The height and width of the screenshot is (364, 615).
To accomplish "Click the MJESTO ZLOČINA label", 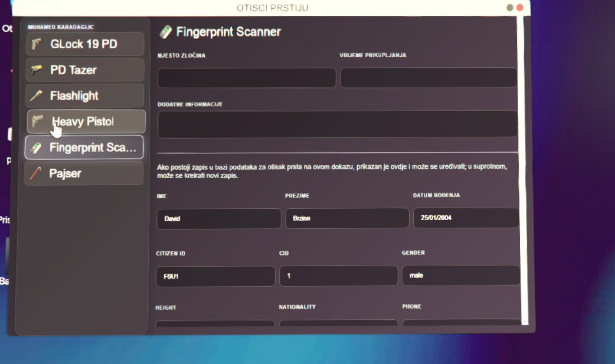I will coord(181,55).
